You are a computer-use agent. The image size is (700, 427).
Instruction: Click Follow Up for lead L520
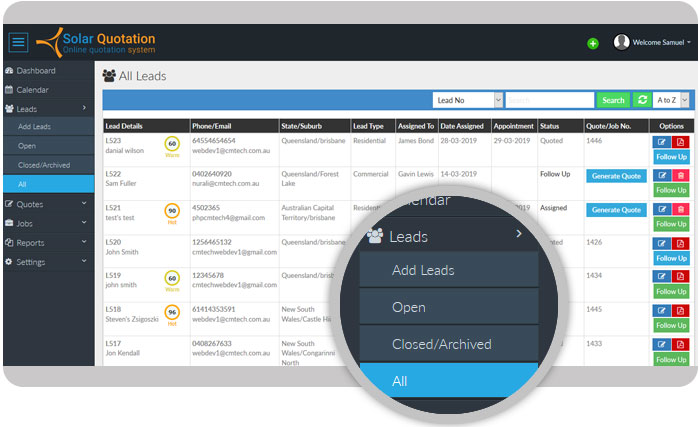click(671, 258)
